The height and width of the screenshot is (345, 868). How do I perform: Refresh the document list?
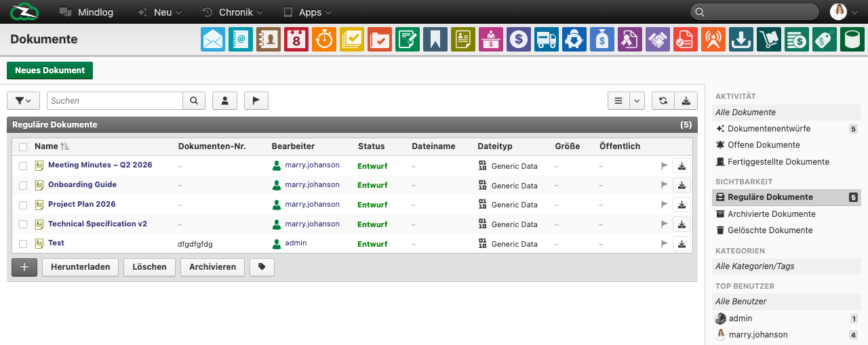coord(663,100)
